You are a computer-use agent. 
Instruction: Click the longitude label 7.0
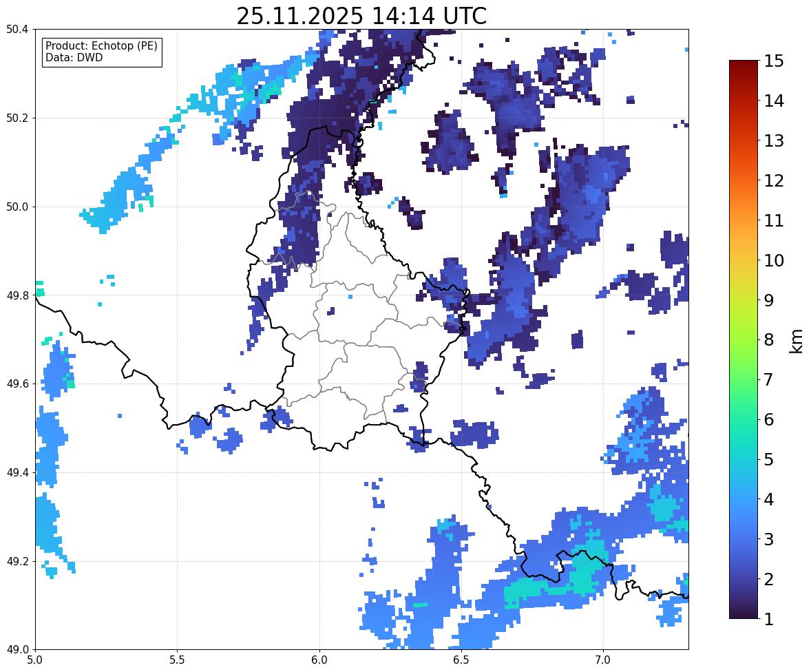[x=603, y=660]
